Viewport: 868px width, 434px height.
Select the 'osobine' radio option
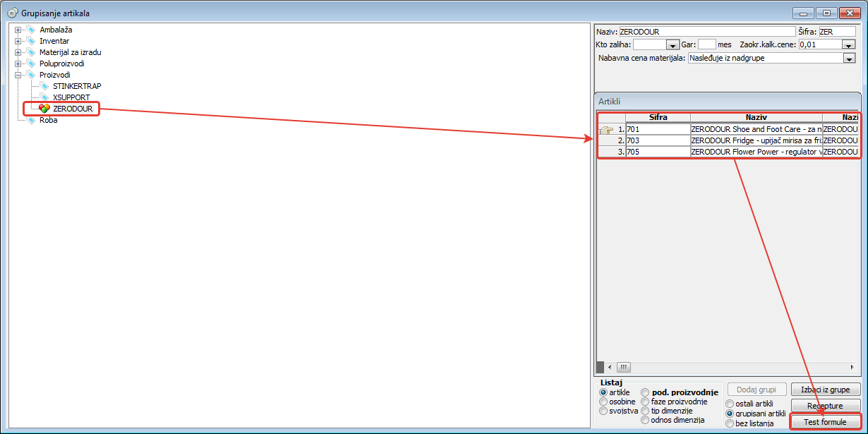point(603,402)
